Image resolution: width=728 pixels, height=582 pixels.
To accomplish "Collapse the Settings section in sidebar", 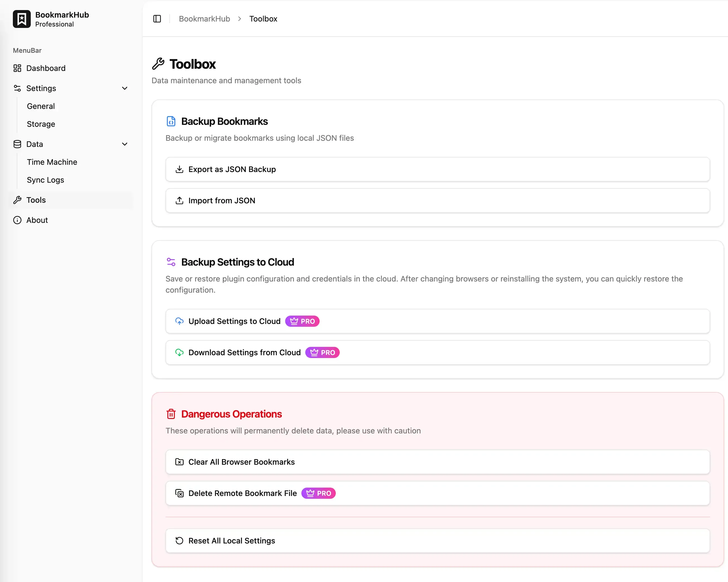I will 125,88.
